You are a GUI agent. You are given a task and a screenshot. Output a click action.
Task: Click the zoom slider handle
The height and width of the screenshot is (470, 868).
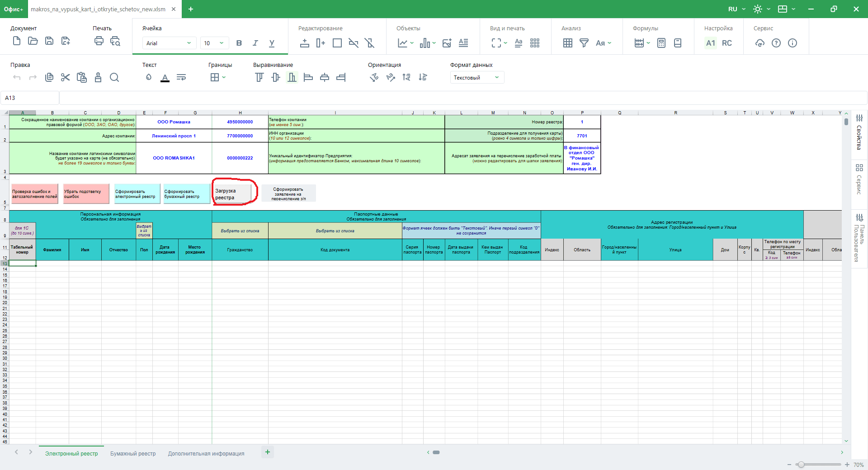(801, 465)
